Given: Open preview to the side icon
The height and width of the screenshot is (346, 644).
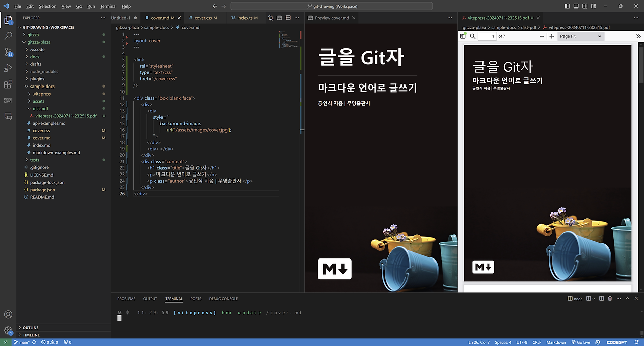Looking at the screenshot, I should tap(279, 18).
